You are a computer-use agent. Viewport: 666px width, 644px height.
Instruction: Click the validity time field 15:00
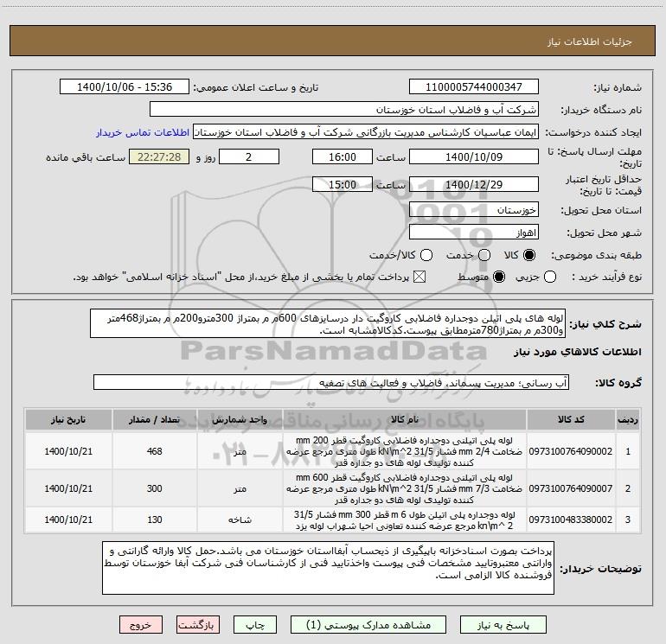click(x=343, y=184)
